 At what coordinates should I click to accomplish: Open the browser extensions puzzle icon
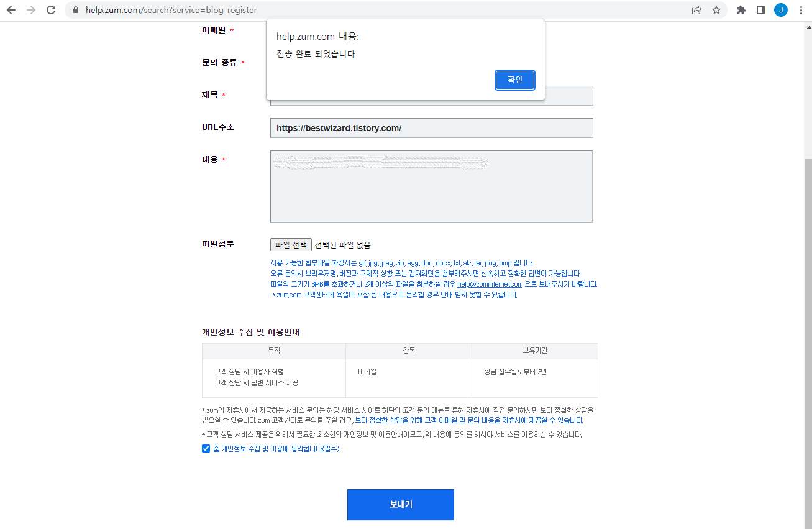[741, 10]
